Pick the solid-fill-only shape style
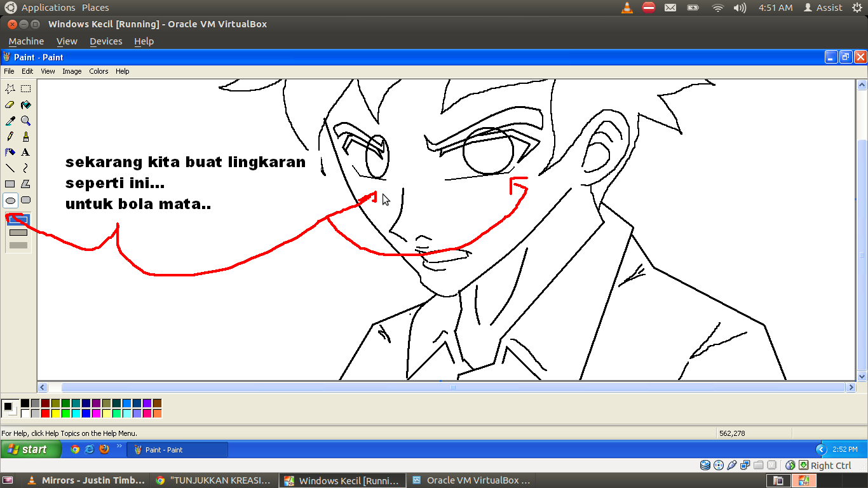 pyautogui.click(x=18, y=245)
